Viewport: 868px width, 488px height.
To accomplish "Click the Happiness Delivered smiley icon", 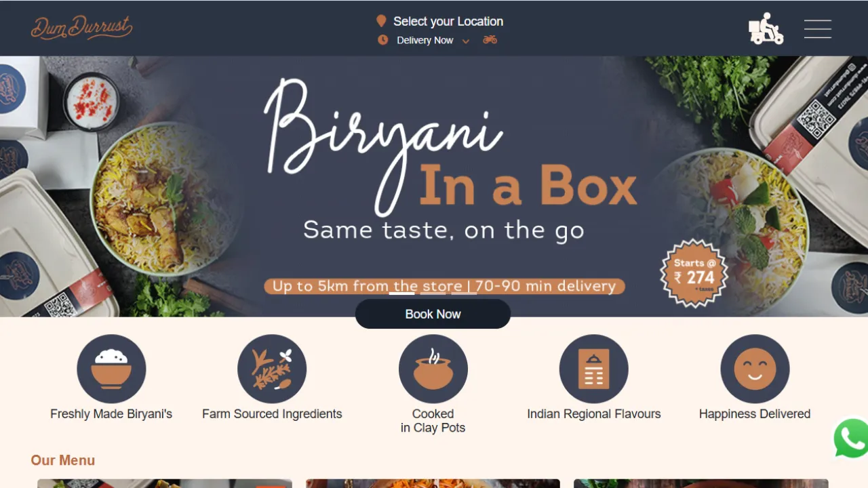I will click(755, 369).
